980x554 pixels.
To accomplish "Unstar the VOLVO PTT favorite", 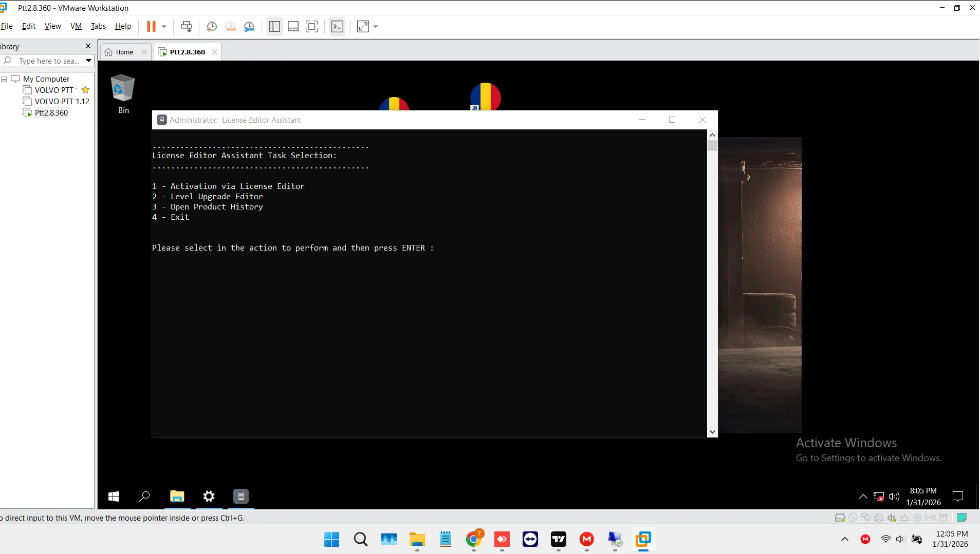I will pos(85,90).
